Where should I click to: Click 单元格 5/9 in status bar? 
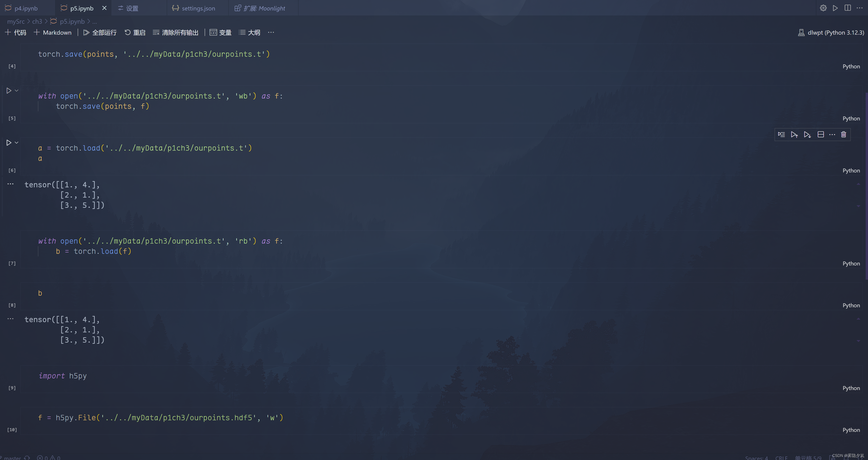[808, 458]
